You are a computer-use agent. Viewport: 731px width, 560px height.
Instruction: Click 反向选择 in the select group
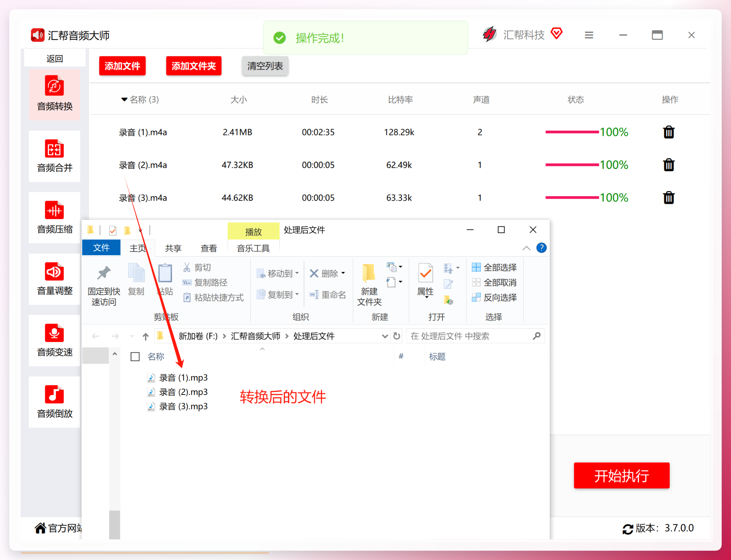(x=495, y=298)
